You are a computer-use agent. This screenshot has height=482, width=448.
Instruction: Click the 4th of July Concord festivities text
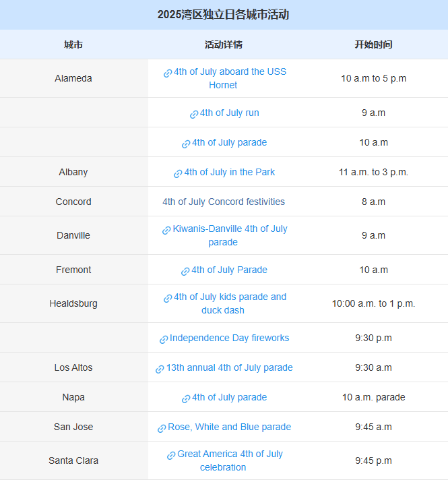click(x=224, y=202)
